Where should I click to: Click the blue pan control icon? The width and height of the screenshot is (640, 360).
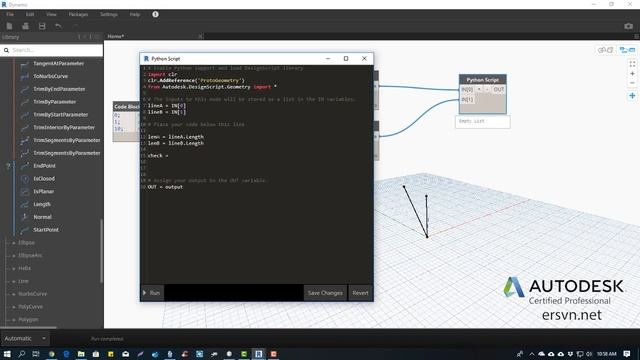point(632,96)
